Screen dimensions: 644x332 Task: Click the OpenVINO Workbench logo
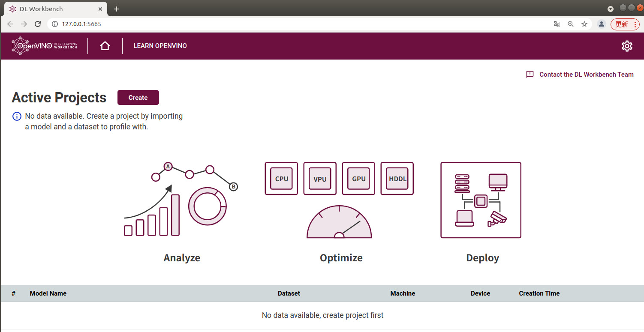click(x=45, y=46)
